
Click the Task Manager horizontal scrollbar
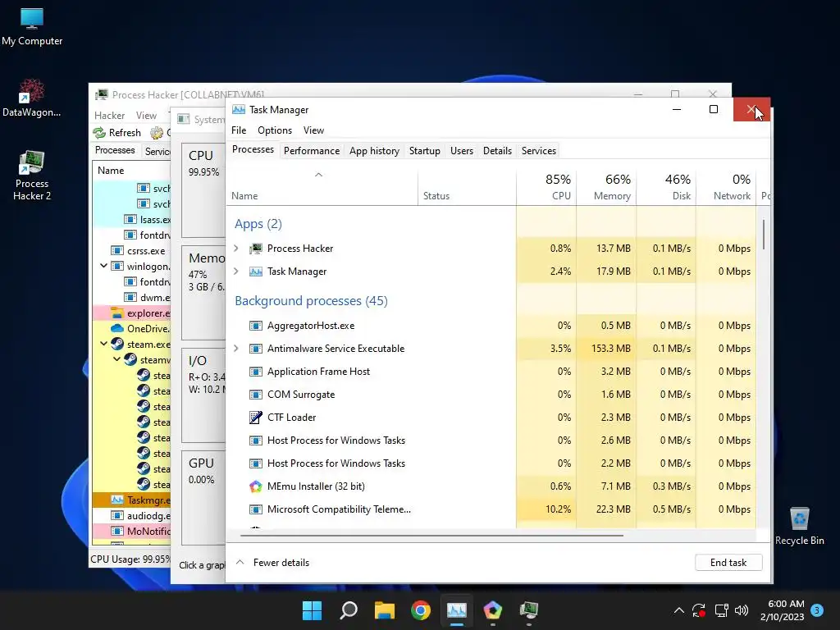431,535
